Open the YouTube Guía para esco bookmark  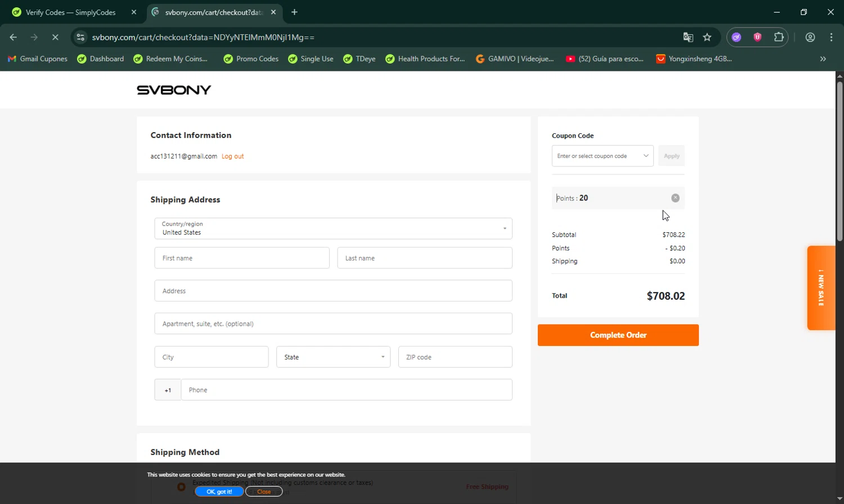604,58
